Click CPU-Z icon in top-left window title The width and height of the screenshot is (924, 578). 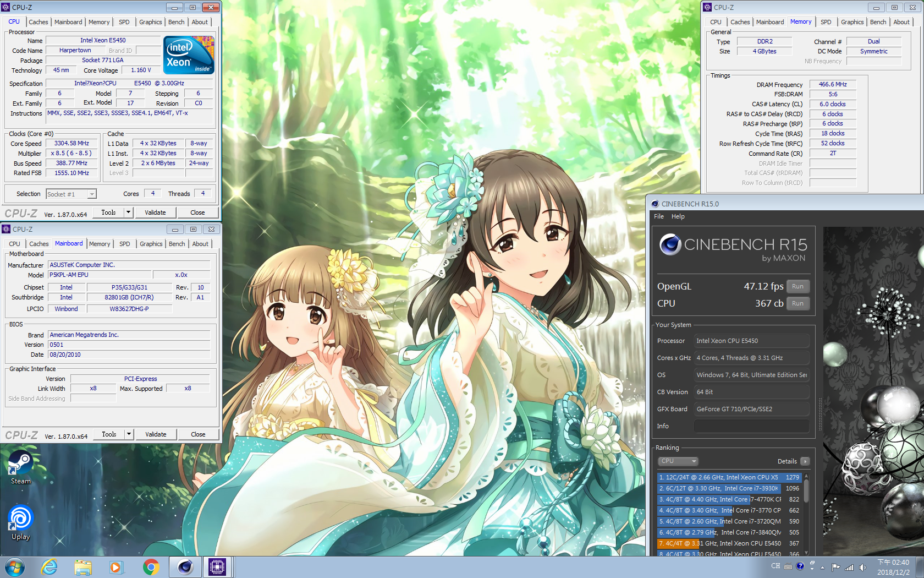coord(6,7)
